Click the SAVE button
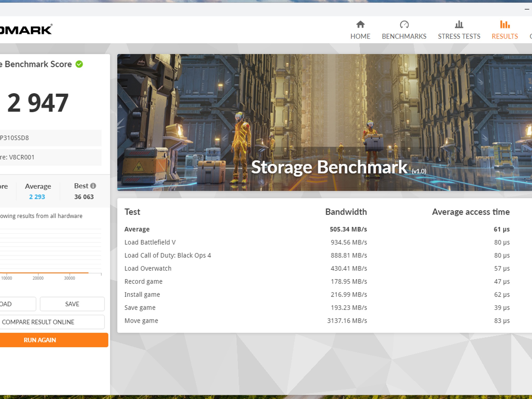The width and height of the screenshot is (532, 399). point(72,304)
